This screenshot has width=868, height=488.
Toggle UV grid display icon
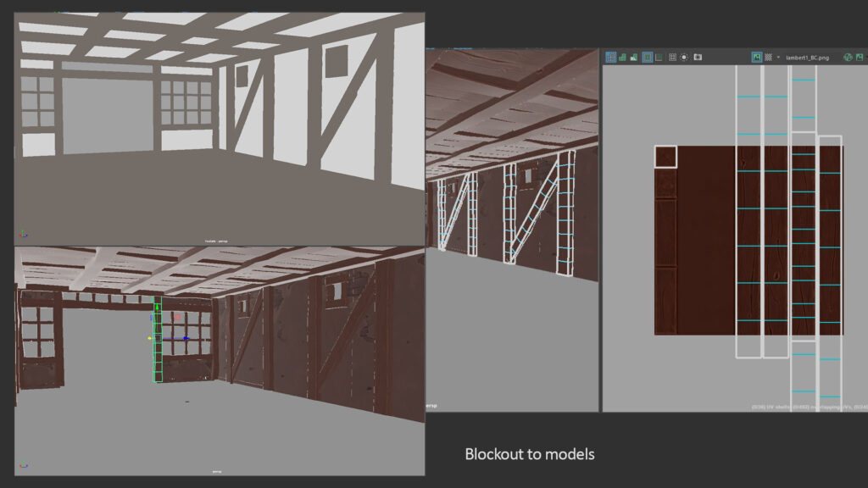pyautogui.click(x=672, y=57)
